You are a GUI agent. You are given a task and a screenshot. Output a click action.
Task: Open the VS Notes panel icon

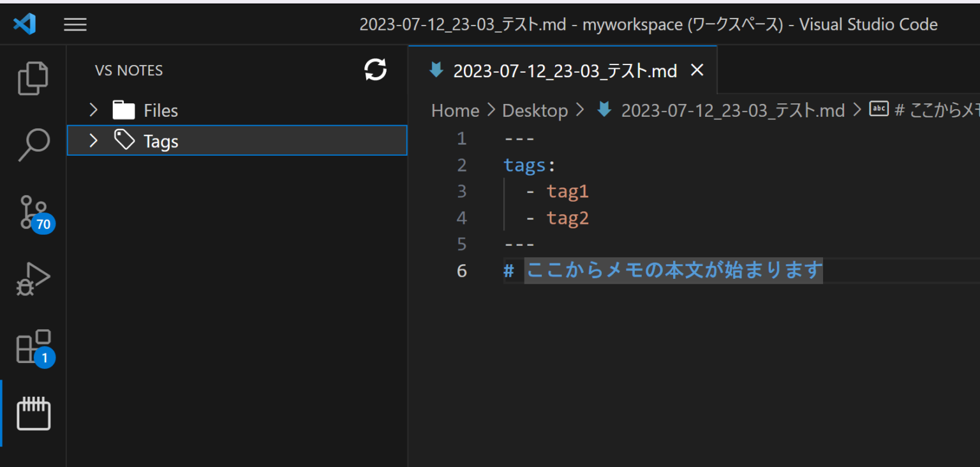(33, 413)
